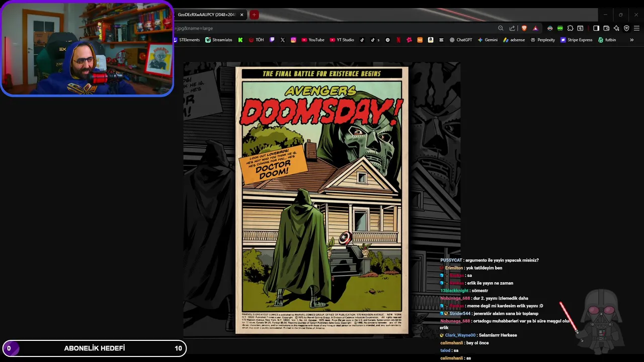Open the Brave Shields lion icon
The image size is (644, 362).
[524, 28]
